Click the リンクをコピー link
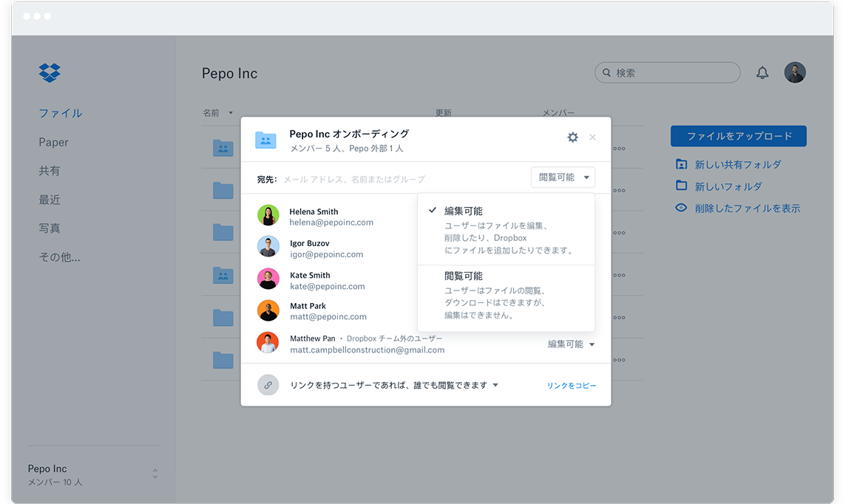The width and height of the screenshot is (846, 504). (x=571, y=384)
